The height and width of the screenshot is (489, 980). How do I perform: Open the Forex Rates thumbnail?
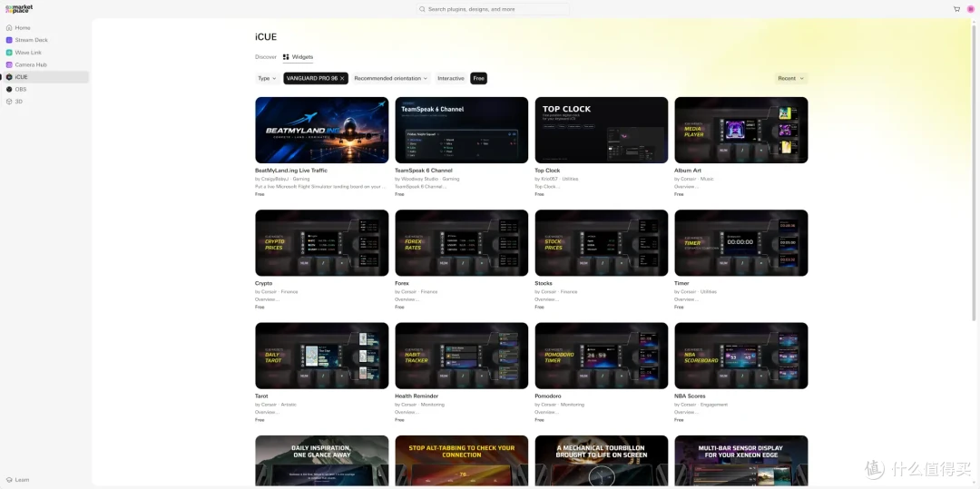(461, 243)
